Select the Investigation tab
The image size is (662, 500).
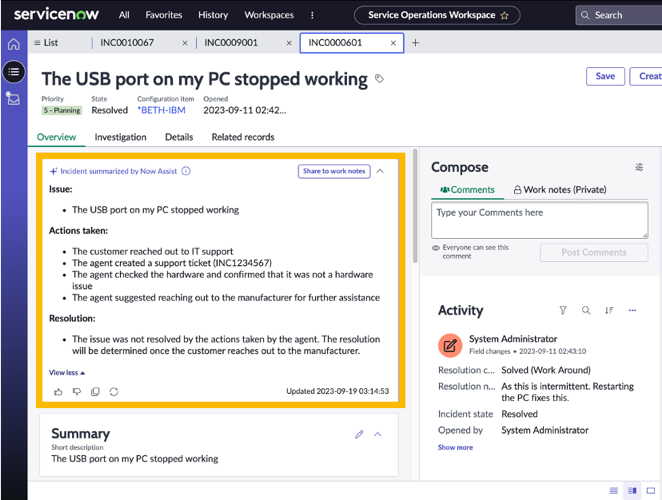tap(120, 137)
